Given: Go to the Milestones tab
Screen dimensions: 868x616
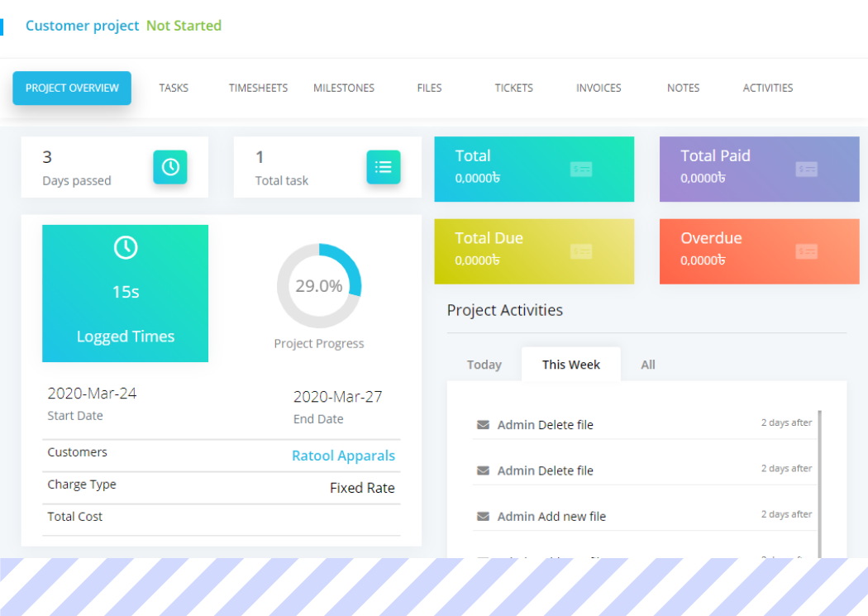Looking at the screenshot, I should coord(344,88).
